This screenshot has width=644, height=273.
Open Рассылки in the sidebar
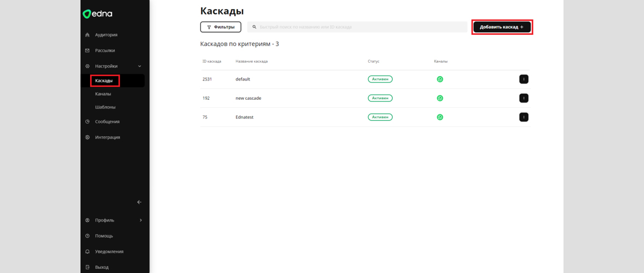point(105,50)
